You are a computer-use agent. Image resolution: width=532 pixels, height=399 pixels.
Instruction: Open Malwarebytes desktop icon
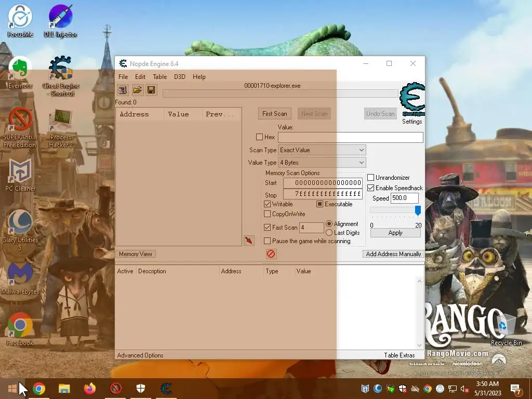point(20,278)
